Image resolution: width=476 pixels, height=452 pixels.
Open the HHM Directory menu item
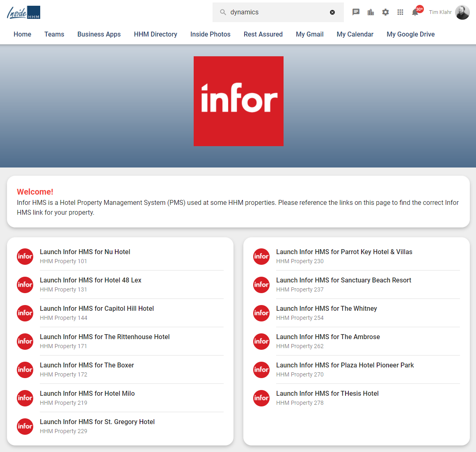point(156,34)
